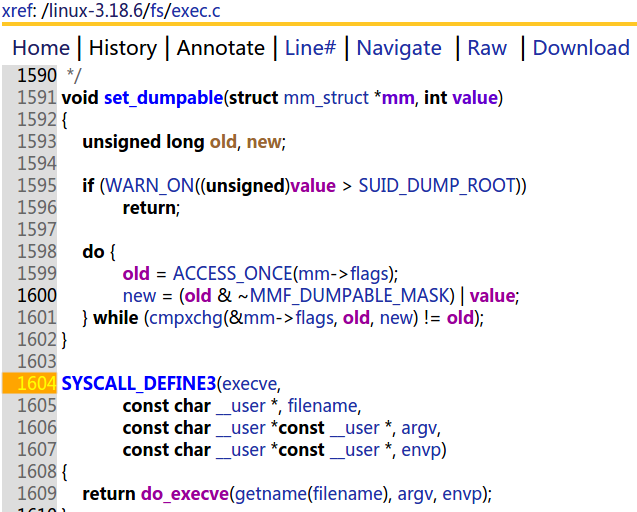This screenshot has height=512, width=637.
Task: Open the History view
Action: [123, 48]
